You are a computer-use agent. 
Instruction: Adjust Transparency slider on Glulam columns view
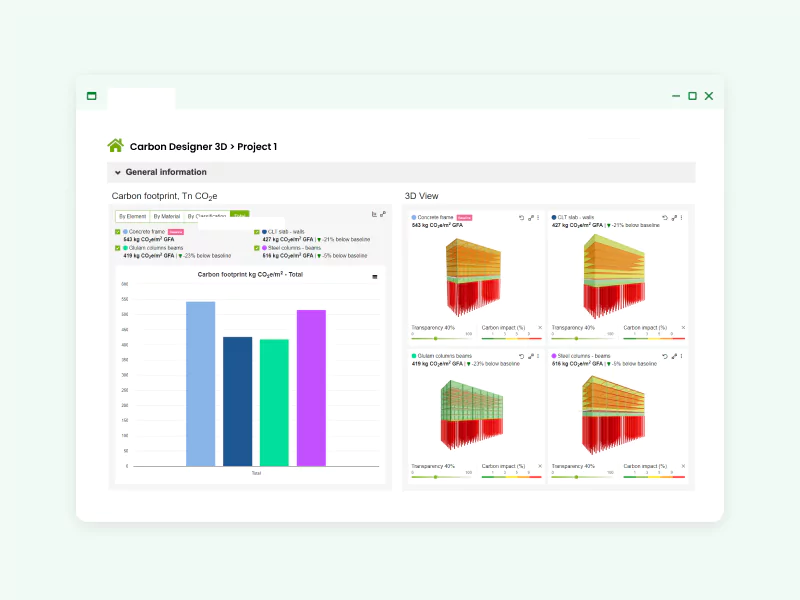pos(436,477)
